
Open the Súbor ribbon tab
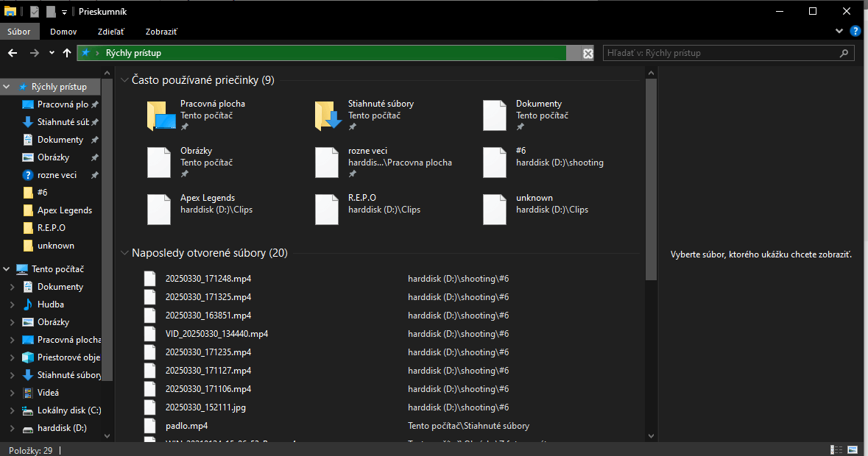(x=19, y=32)
